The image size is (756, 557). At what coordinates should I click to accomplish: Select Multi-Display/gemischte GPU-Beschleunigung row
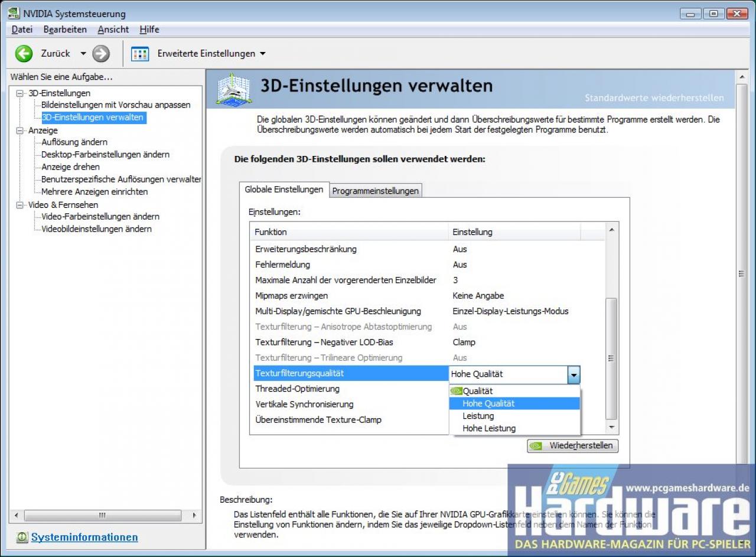point(428,311)
